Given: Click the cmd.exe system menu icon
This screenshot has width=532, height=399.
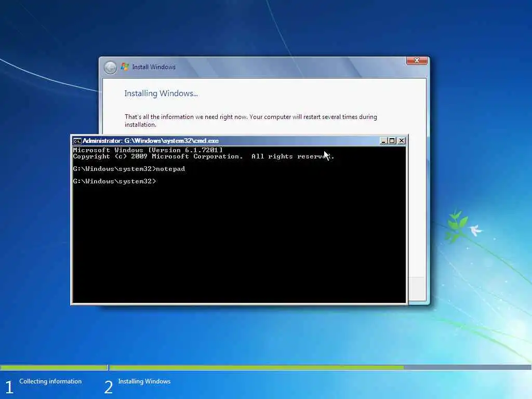Looking at the screenshot, I should (x=77, y=141).
